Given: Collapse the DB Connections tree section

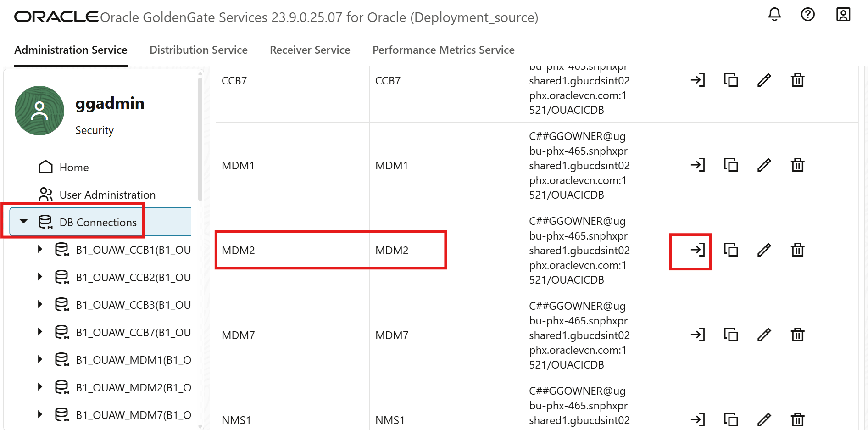Looking at the screenshot, I should pyautogui.click(x=24, y=222).
